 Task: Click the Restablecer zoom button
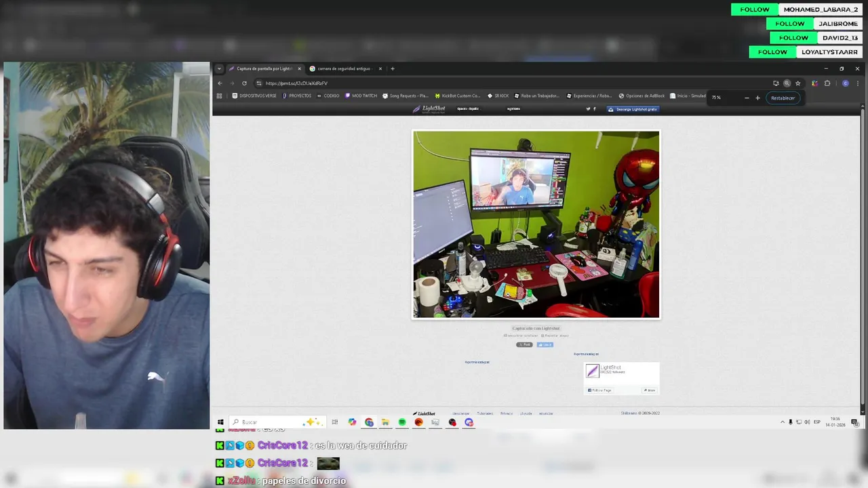pos(783,98)
